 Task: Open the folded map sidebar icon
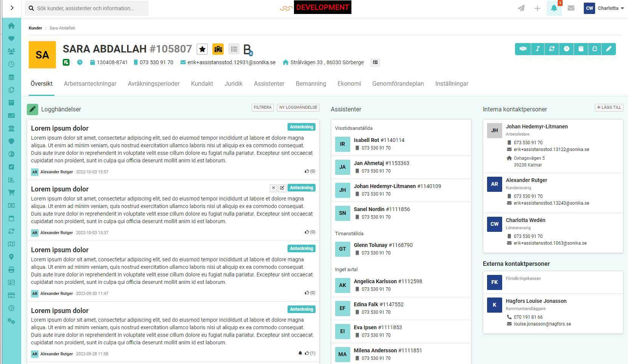11,244
